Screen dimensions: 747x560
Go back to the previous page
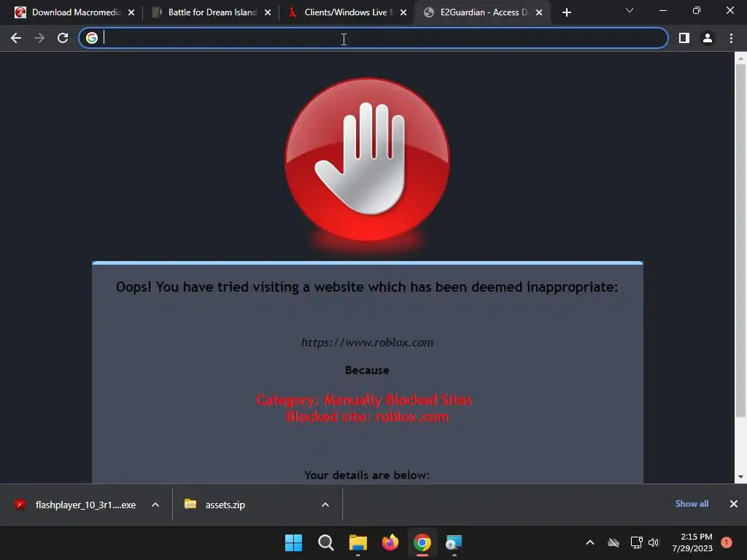[x=16, y=38]
